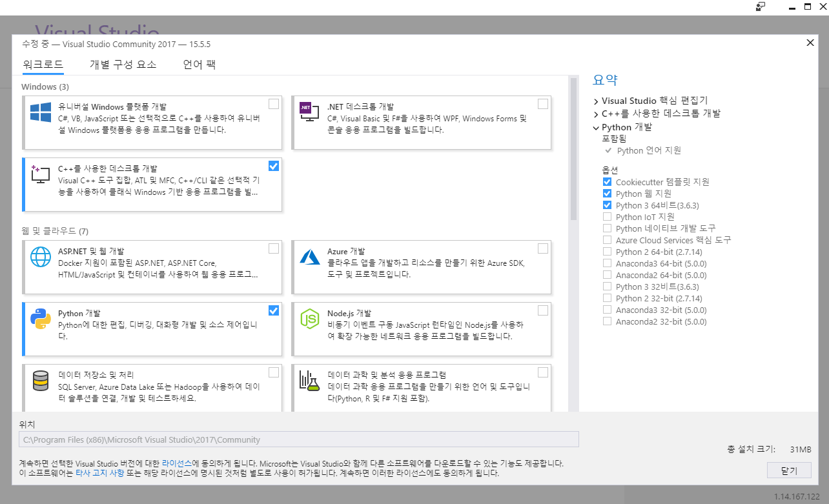The image size is (829, 504).
Task: Expand C++ desktop development summary section
Action: (x=596, y=114)
